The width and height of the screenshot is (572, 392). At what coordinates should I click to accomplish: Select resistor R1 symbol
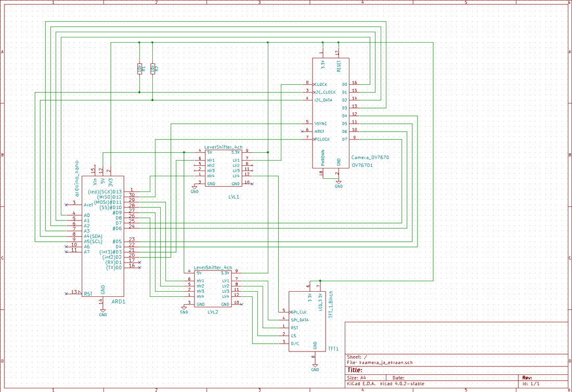click(x=140, y=69)
